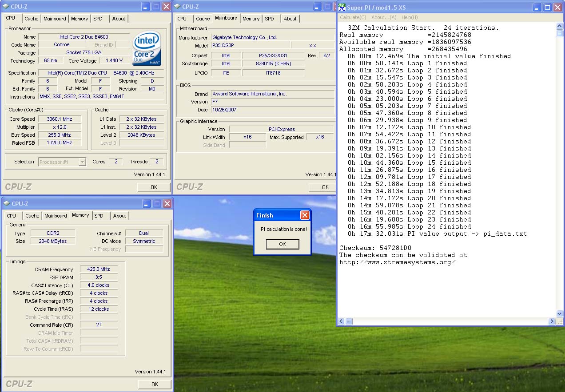The height and width of the screenshot is (392, 565).
Task: Click the CPU-Z icon in the CPU window title
Action: (x=6, y=6)
